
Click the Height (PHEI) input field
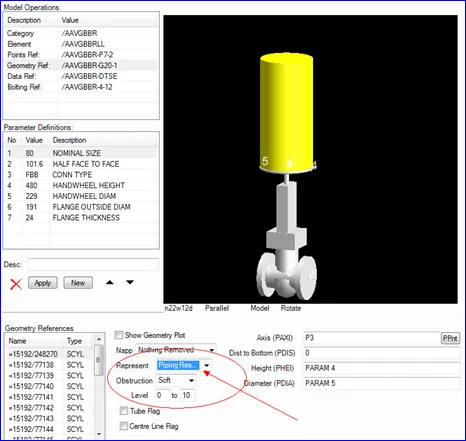pyautogui.click(x=382, y=368)
